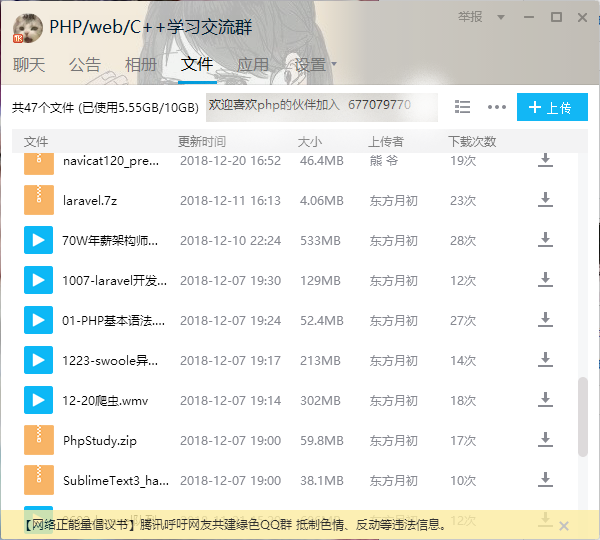Open the 设置 settings dropdown
This screenshot has width=600, height=540.
pos(315,64)
